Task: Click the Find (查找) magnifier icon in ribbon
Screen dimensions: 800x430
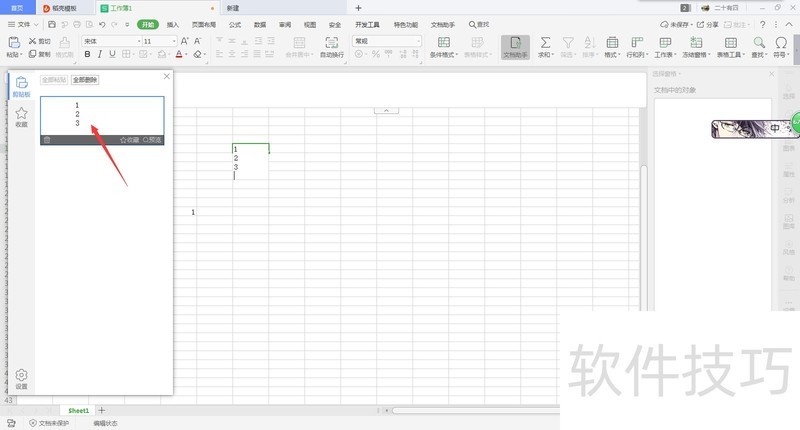Action: (759, 42)
